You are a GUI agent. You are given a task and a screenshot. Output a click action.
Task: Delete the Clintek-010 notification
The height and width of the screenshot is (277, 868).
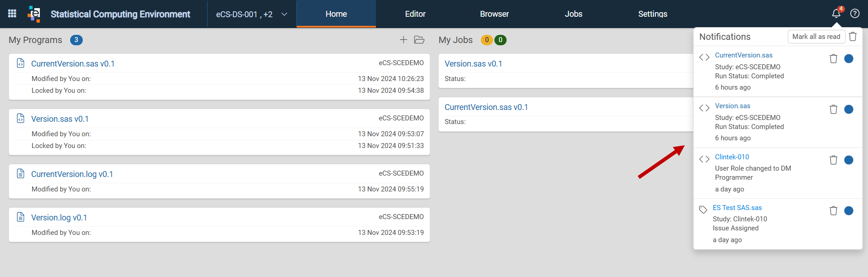coord(833,160)
